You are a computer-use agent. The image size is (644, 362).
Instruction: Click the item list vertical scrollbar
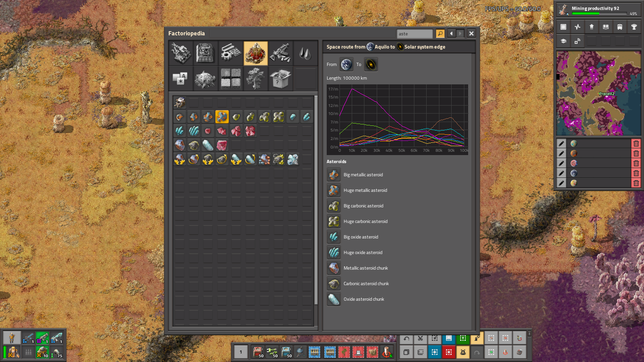tap(316, 198)
